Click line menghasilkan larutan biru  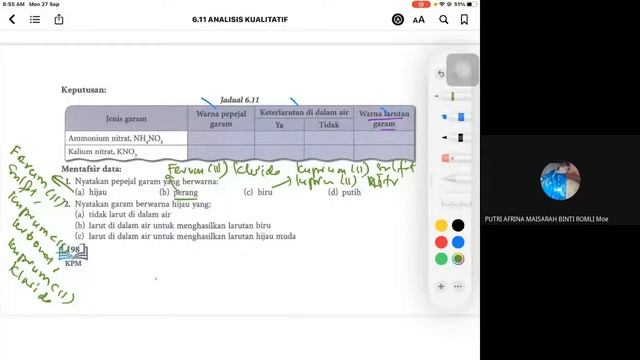(x=173, y=225)
